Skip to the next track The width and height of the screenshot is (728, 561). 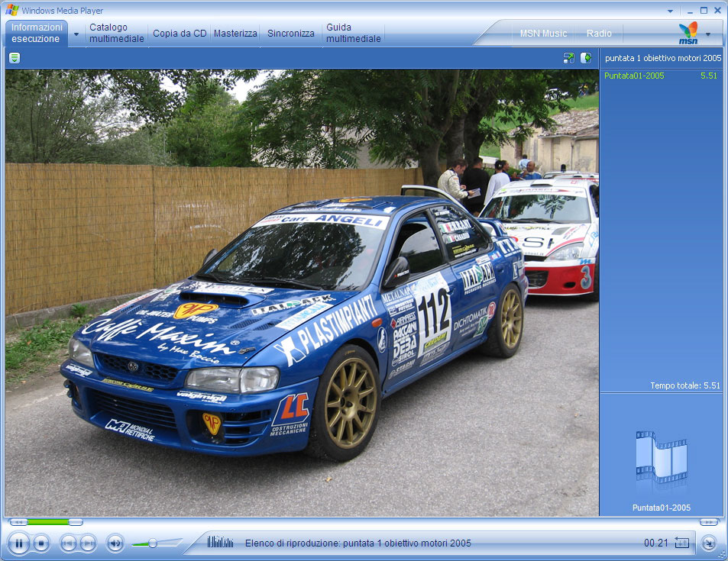pyautogui.click(x=88, y=543)
